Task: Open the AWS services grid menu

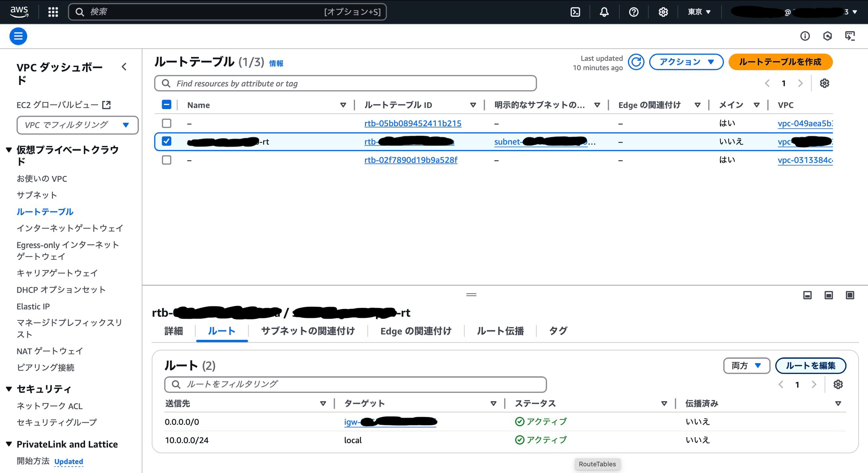Action: point(53,12)
